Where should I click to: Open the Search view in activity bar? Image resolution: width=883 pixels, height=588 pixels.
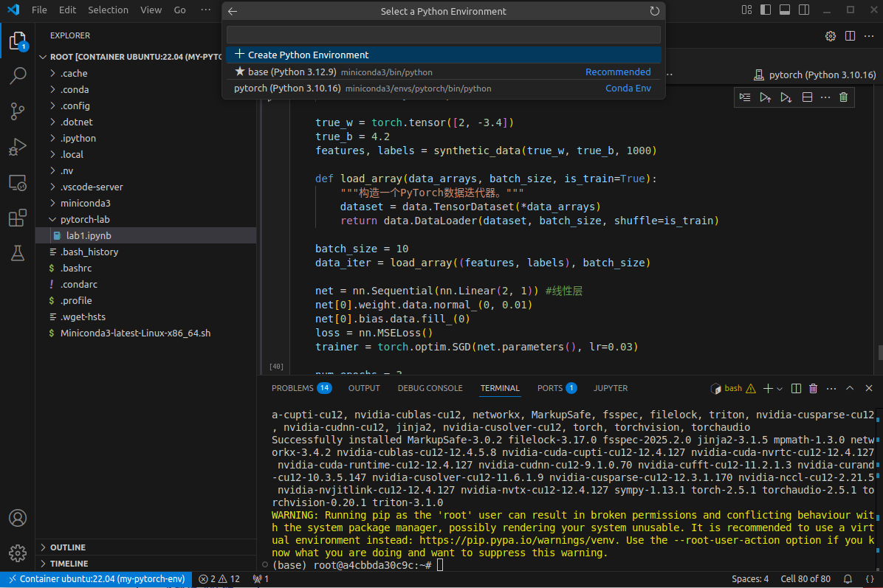click(x=18, y=75)
